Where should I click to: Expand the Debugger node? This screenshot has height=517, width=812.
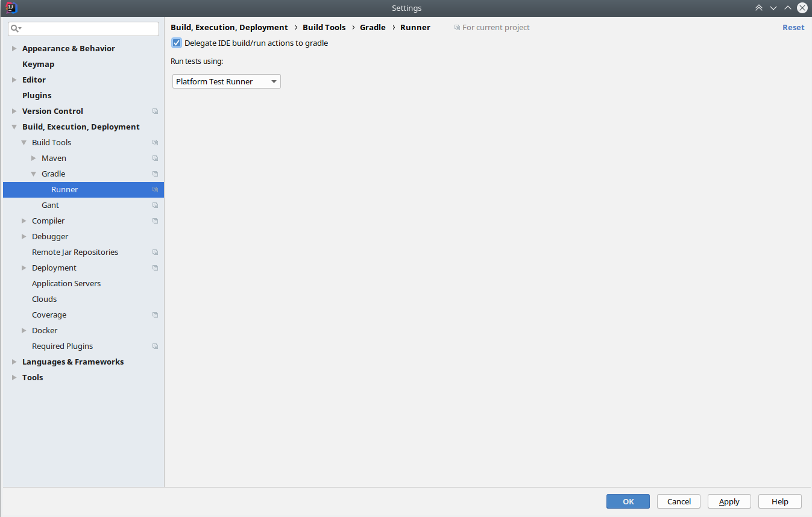pyautogui.click(x=24, y=237)
